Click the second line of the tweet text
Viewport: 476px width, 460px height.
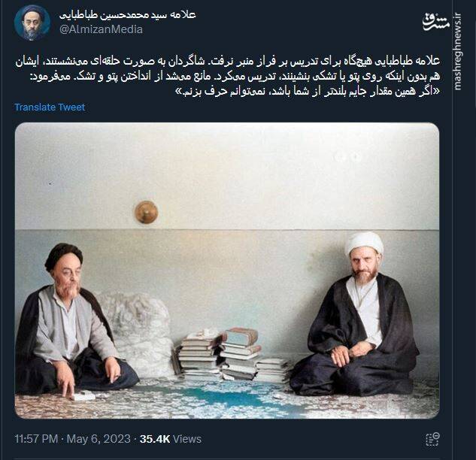[235, 77]
